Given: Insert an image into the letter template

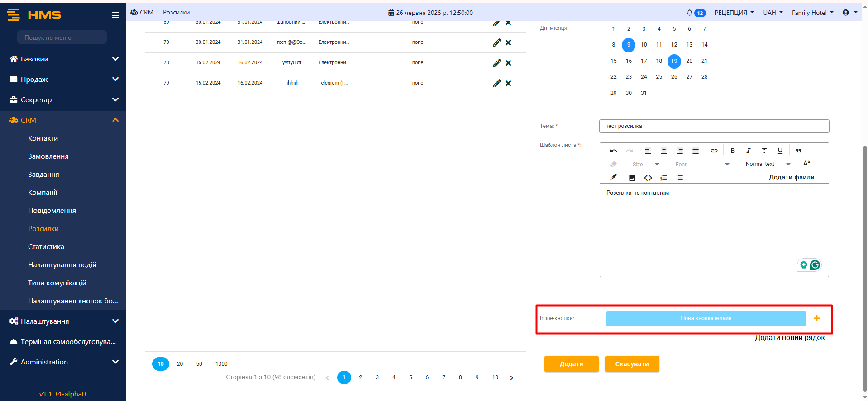Looking at the screenshot, I should tap(632, 178).
